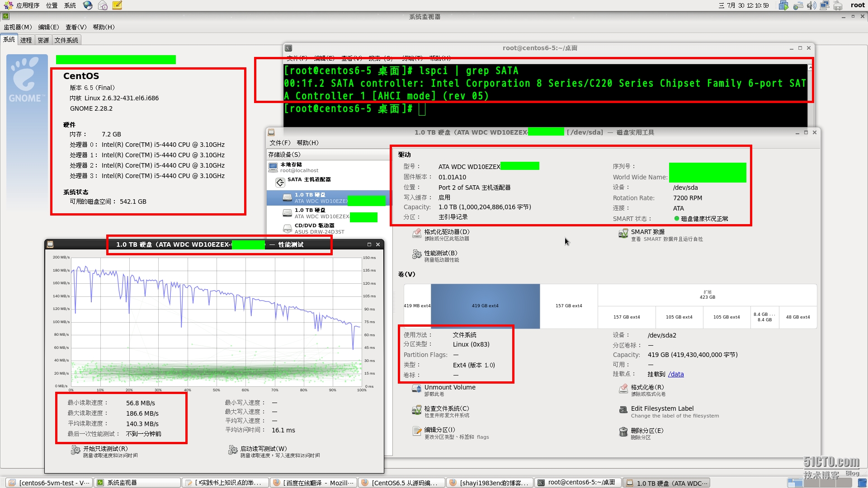
Task: Start read-only benchmark test
Action: tap(104, 452)
